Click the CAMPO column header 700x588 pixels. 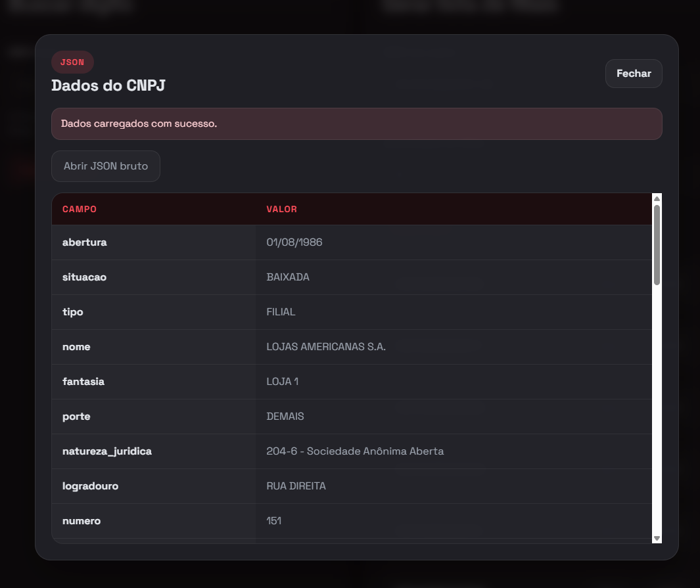pyautogui.click(x=80, y=209)
